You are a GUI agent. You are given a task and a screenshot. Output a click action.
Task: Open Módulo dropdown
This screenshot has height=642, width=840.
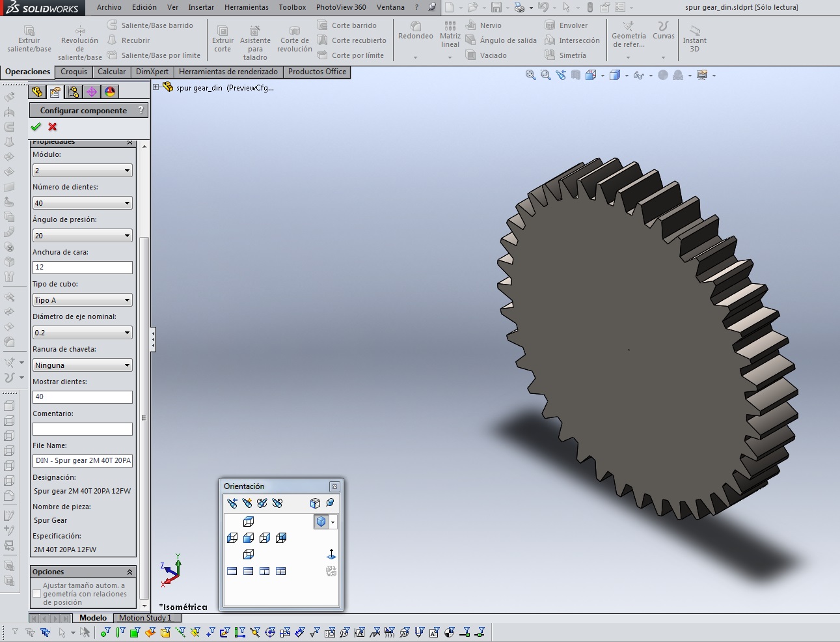tap(83, 171)
